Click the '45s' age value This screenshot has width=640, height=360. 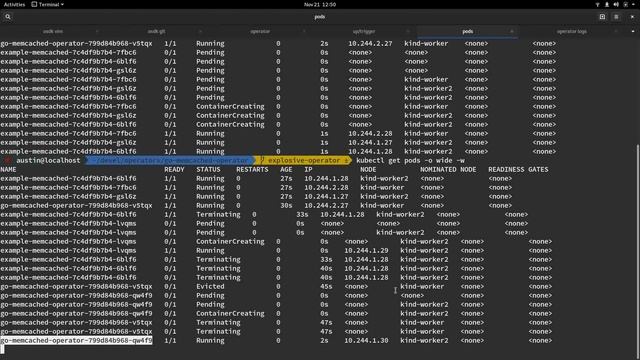(x=326, y=287)
